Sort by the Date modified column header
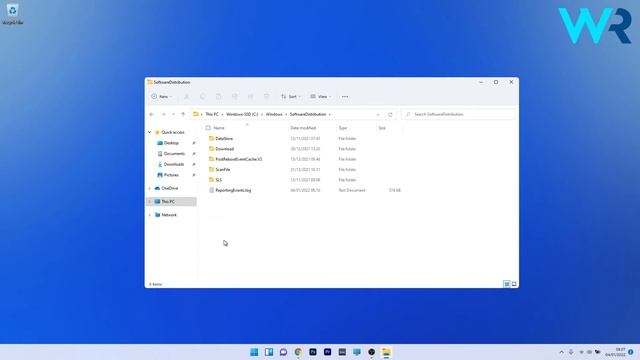The height and width of the screenshot is (360, 640). (x=303, y=128)
